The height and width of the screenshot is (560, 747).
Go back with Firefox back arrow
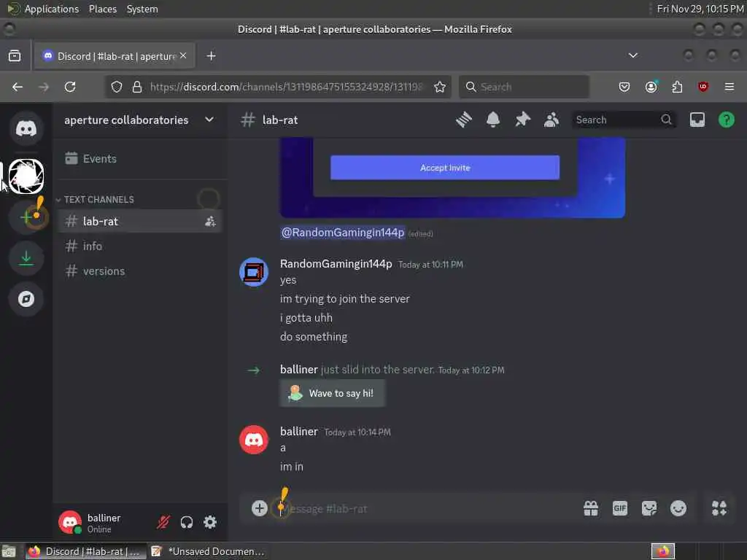[18, 87]
